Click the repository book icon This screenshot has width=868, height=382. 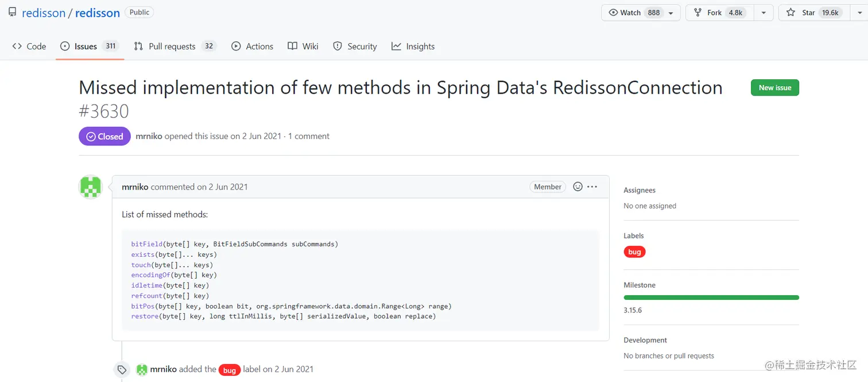(x=12, y=12)
